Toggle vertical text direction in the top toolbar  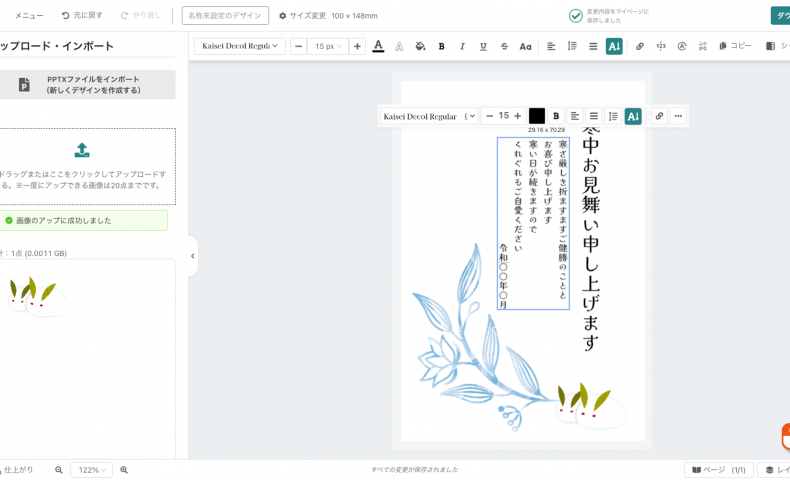[x=614, y=46]
